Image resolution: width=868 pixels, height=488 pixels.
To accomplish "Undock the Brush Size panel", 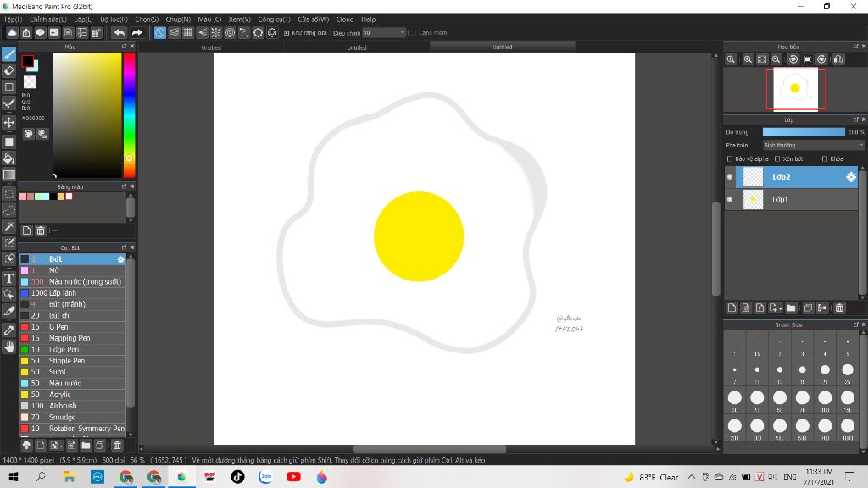I will click(856, 324).
